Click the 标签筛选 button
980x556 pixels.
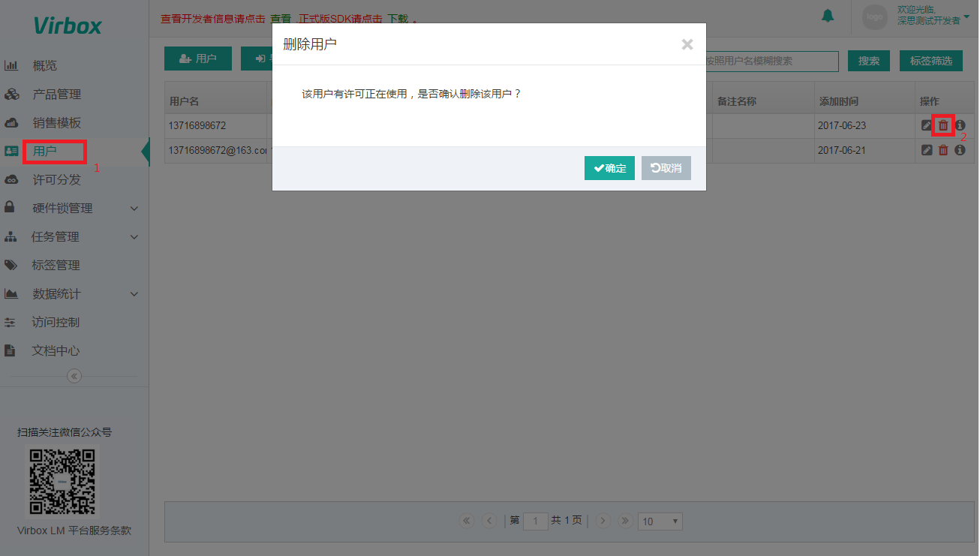point(931,61)
